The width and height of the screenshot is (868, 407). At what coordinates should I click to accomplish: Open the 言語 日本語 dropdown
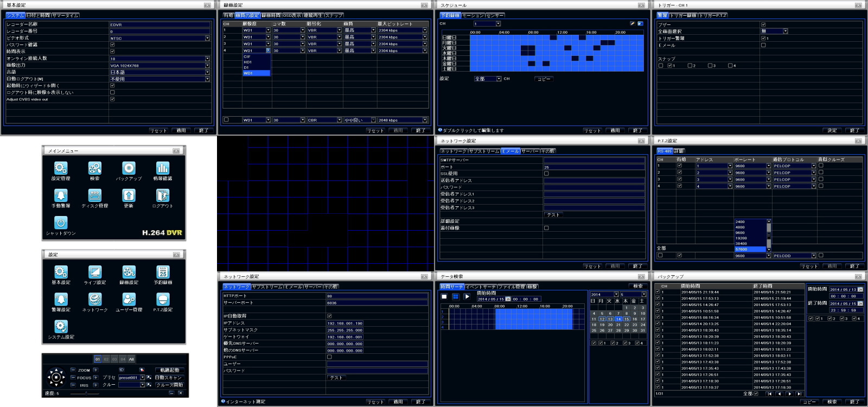click(159, 72)
